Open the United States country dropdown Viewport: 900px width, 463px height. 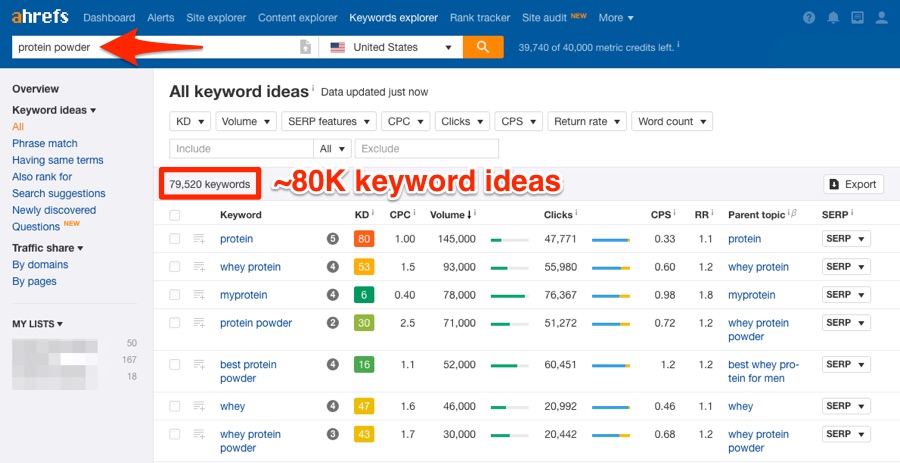(391, 48)
